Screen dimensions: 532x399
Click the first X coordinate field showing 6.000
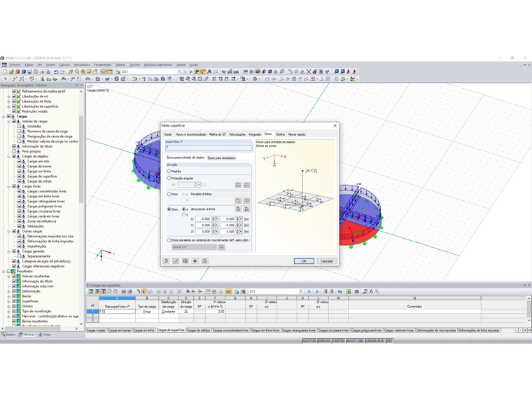204,219
